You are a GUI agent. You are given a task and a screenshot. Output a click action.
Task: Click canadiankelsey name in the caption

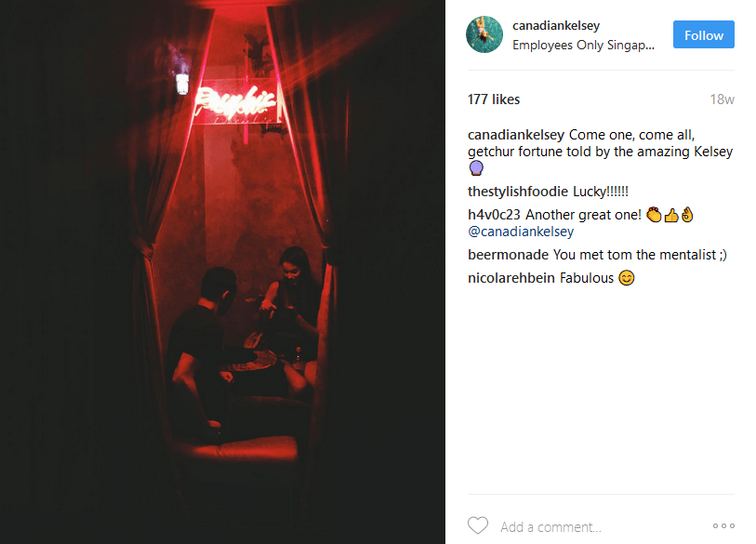pyautogui.click(x=516, y=135)
